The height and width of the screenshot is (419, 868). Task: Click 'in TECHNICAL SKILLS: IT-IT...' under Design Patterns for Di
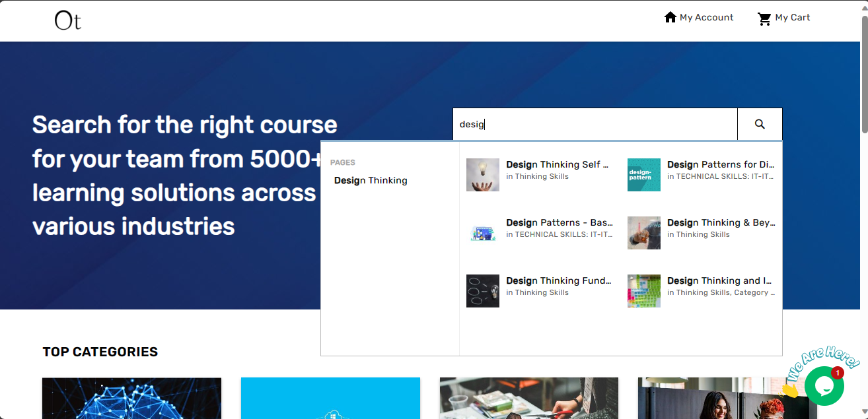click(x=721, y=176)
